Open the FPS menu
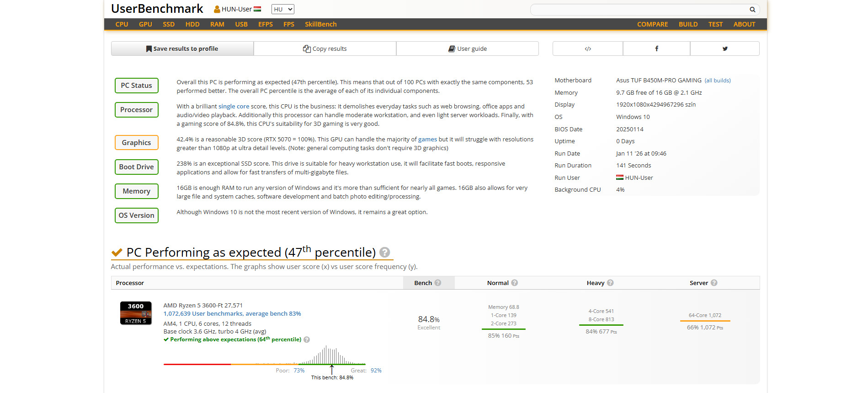This screenshot has width=868, height=393. click(x=289, y=24)
